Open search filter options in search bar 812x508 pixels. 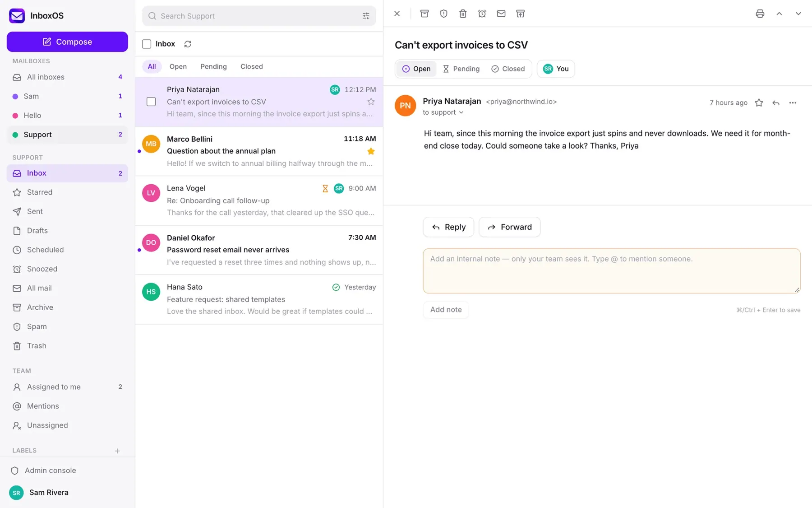tap(366, 16)
